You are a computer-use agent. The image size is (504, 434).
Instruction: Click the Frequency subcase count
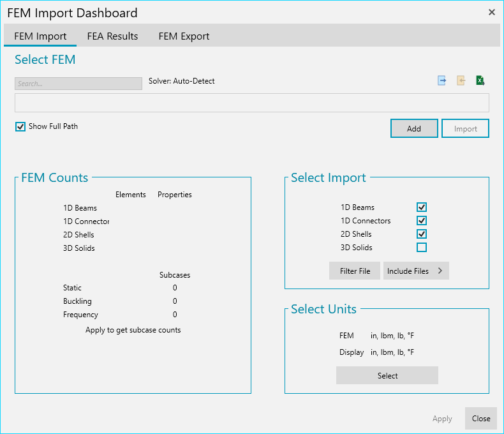click(175, 315)
